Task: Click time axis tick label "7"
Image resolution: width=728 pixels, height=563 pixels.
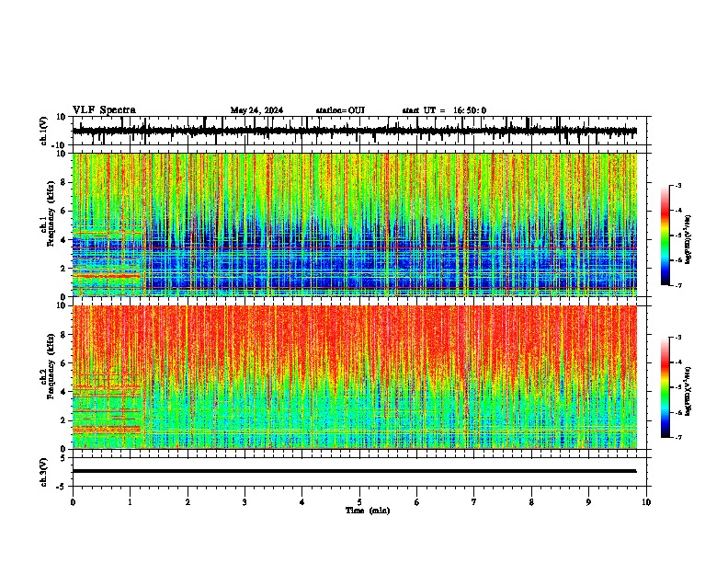Action: click(474, 502)
